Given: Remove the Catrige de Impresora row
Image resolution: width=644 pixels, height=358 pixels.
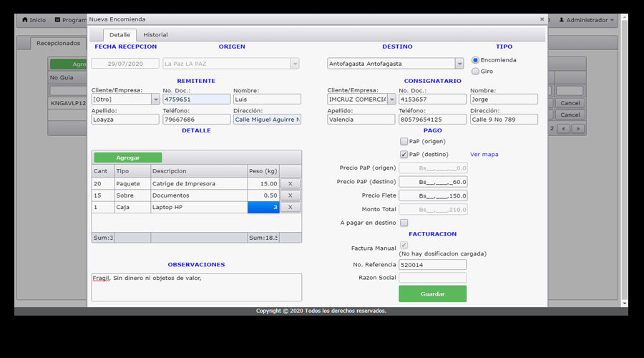Looking at the screenshot, I should [290, 184].
